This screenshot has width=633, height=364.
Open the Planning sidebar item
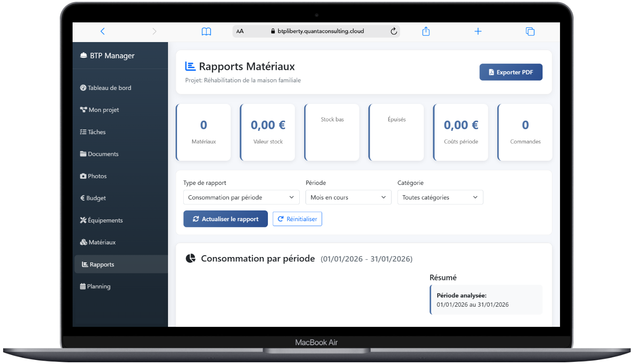[x=98, y=287]
